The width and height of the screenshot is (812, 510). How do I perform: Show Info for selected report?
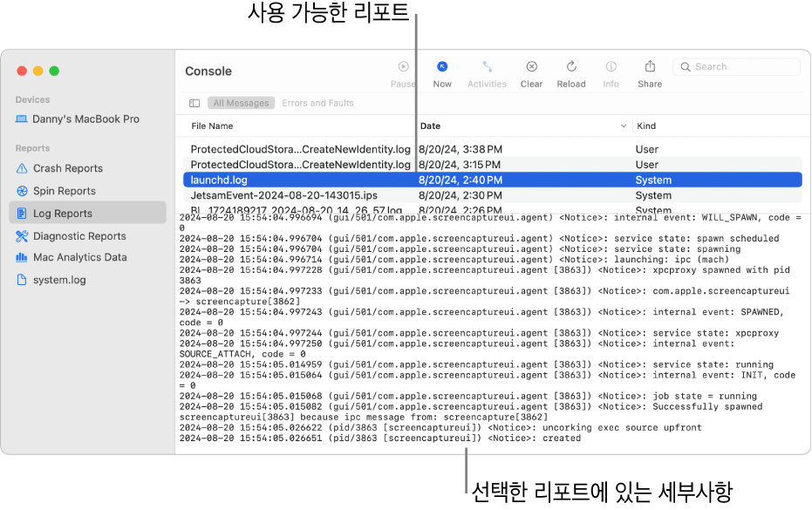click(x=611, y=74)
